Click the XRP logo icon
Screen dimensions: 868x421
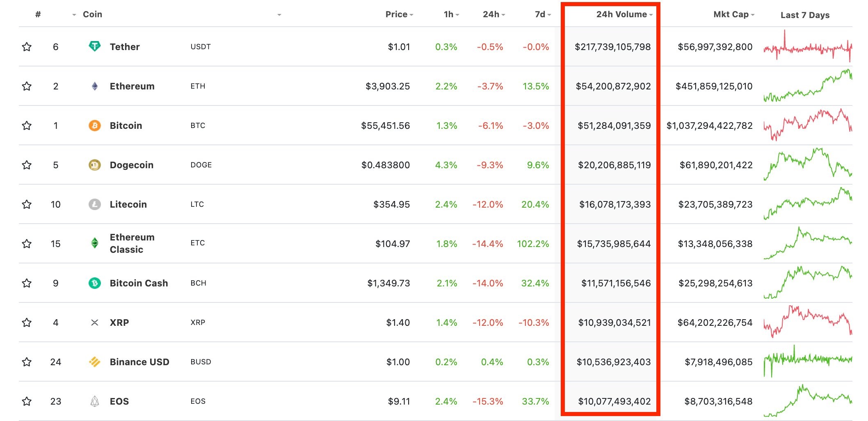coord(94,323)
